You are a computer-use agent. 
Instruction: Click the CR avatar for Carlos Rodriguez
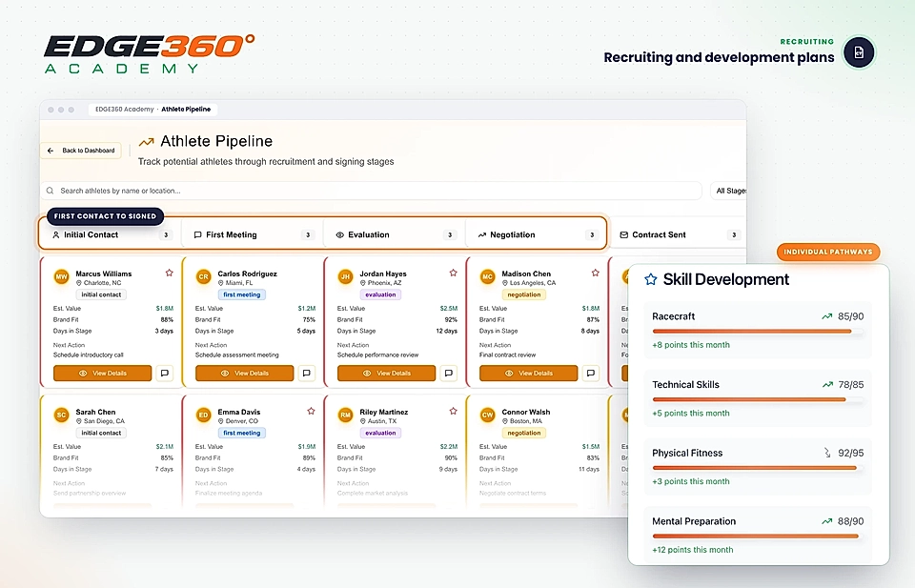(x=203, y=277)
